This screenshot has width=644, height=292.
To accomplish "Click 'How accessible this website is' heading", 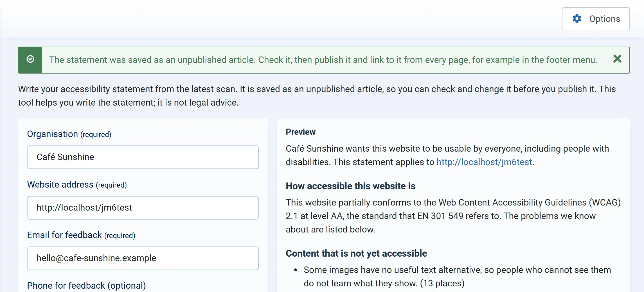I will click(351, 186).
